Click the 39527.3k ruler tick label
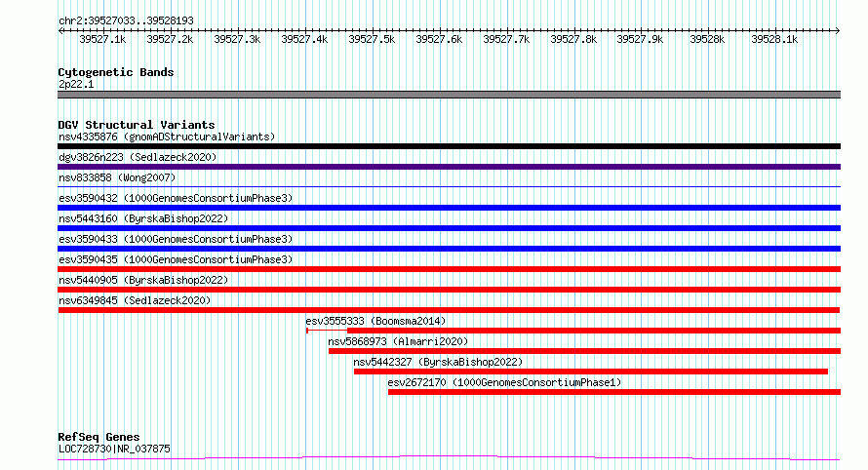The width and height of the screenshot is (868, 470). click(237, 39)
